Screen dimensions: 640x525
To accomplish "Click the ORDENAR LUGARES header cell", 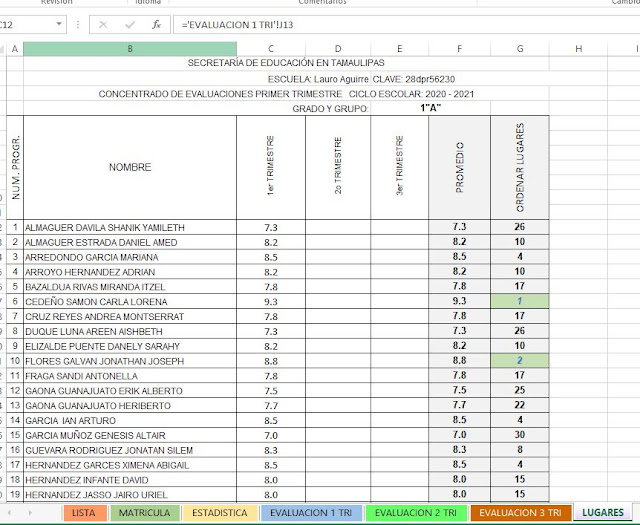I will pyautogui.click(x=520, y=167).
